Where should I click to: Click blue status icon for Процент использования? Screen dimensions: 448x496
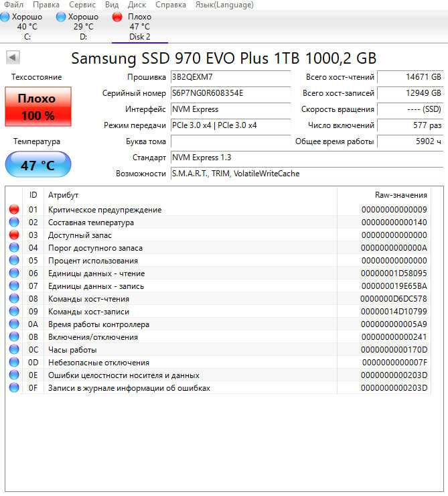(x=14, y=260)
